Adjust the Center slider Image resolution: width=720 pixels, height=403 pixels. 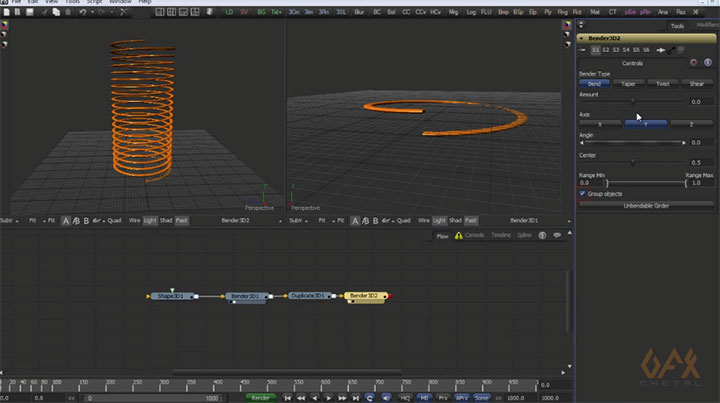[632, 162]
